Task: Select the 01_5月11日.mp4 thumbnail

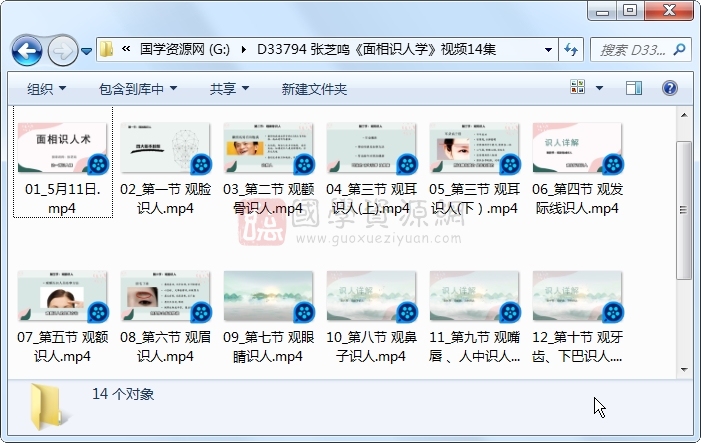Action: [63, 148]
